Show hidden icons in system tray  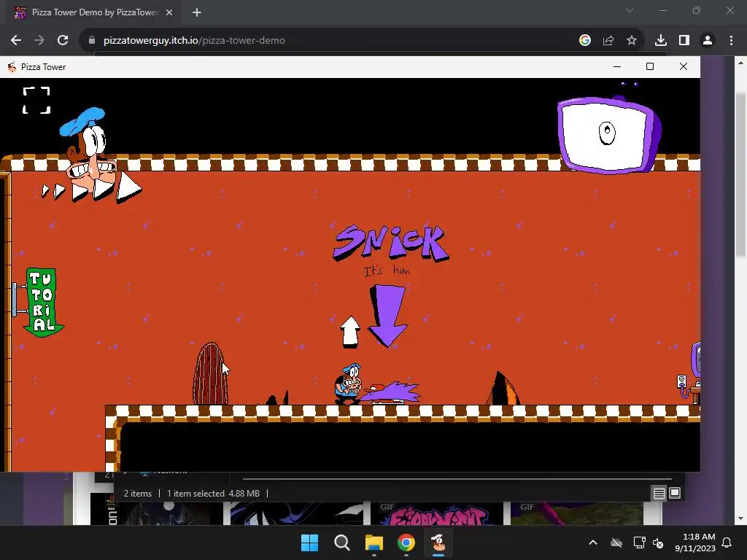pos(593,542)
